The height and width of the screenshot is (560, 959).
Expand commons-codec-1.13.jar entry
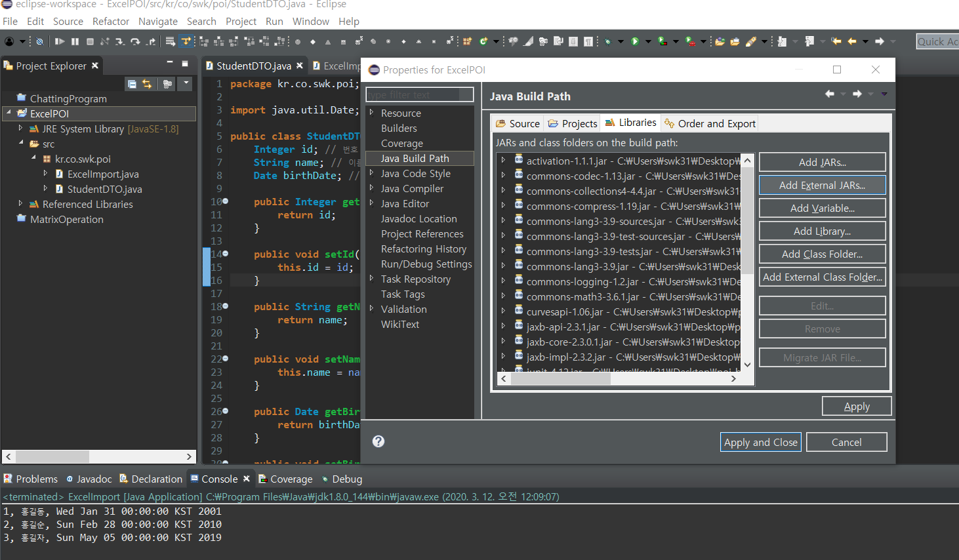coord(503,175)
